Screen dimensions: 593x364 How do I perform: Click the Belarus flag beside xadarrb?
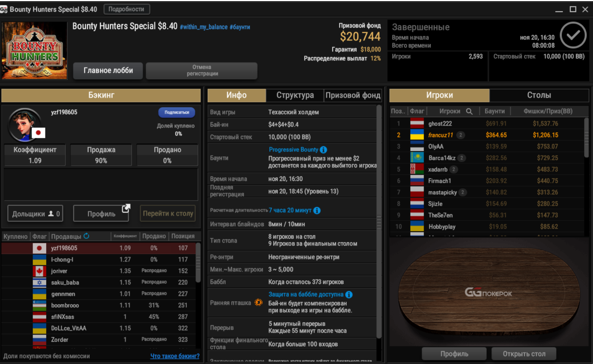coord(417,170)
